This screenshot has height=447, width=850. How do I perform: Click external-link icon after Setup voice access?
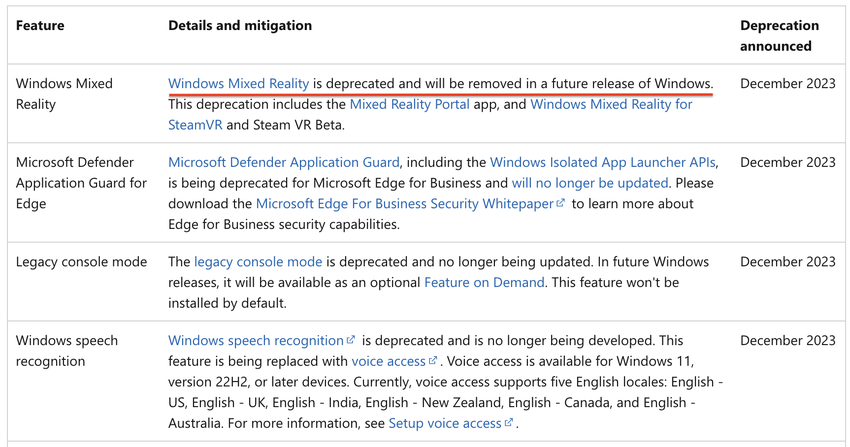click(509, 424)
